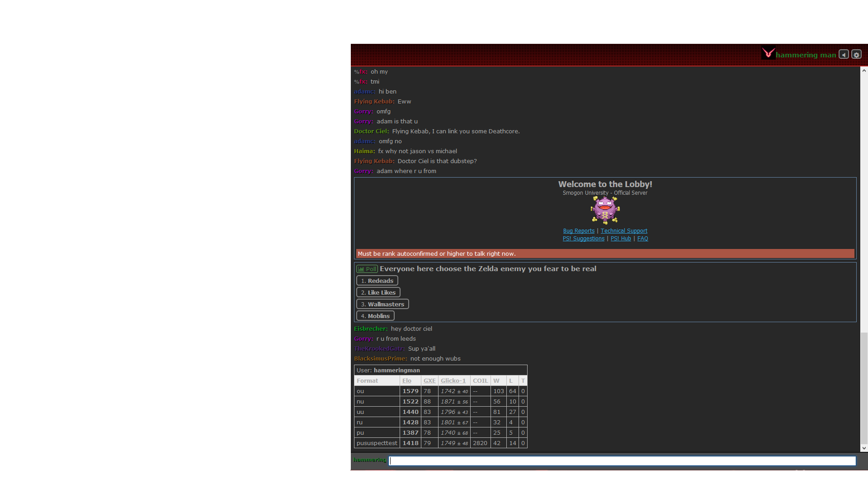Click the Koffing lobby mascot image
This screenshot has height=488, width=868.
[605, 210]
